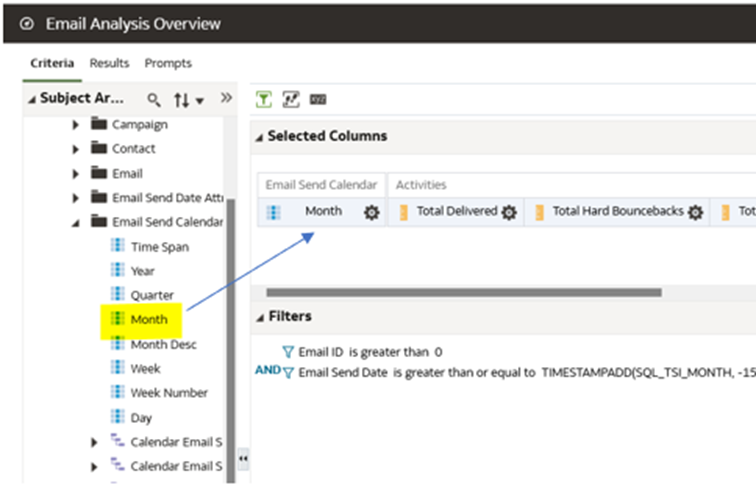The width and height of the screenshot is (756, 488).
Task: Select the Month selected column
Action: 324,211
